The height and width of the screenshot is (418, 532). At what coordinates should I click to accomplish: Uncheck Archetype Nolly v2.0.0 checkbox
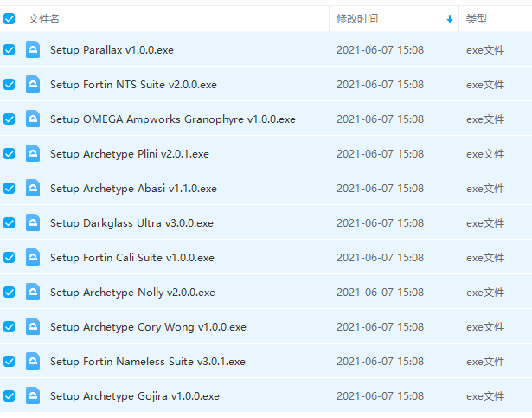10,293
